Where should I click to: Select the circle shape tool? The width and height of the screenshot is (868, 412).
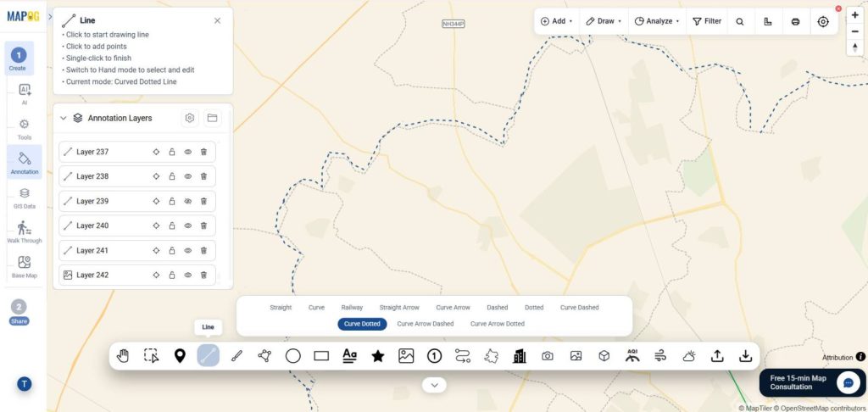pyautogui.click(x=292, y=356)
